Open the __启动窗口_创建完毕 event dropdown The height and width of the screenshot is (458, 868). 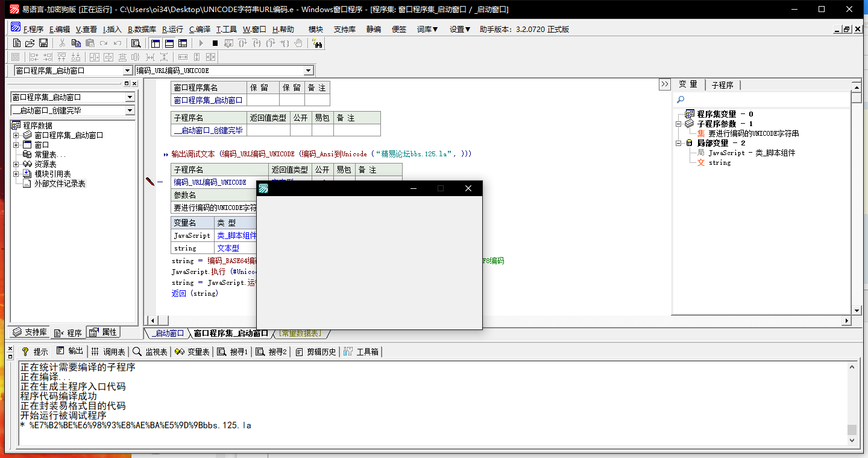click(130, 110)
